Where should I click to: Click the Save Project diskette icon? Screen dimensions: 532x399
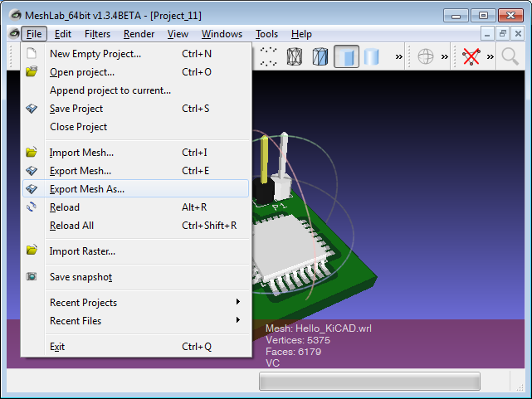32,109
